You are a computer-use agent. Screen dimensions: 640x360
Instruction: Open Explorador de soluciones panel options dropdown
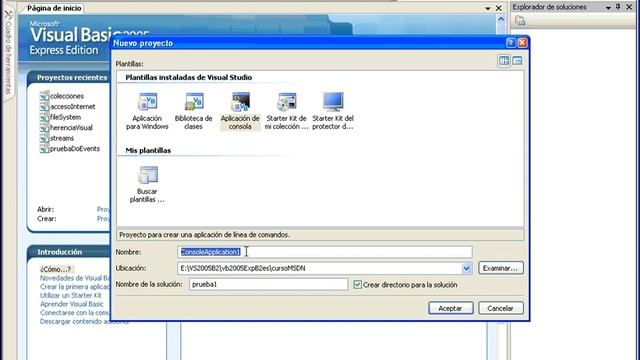[608, 7]
